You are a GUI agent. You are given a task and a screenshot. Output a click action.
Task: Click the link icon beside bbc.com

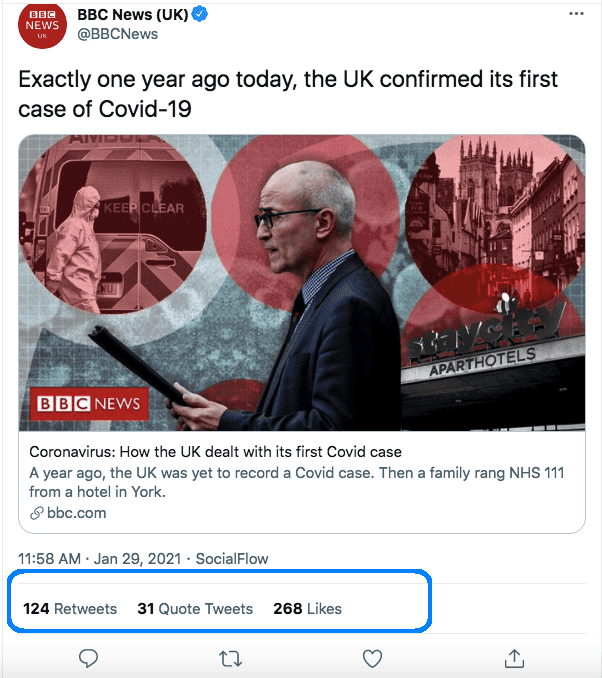pyautogui.click(x=37, y=513)
